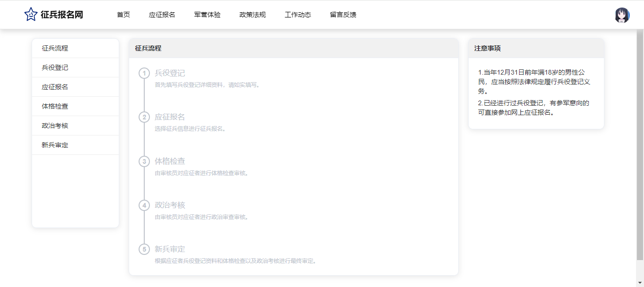Screen dimensions: 644x287
Task: Click the 征兵流程 panel header
Action: (294, 48)
